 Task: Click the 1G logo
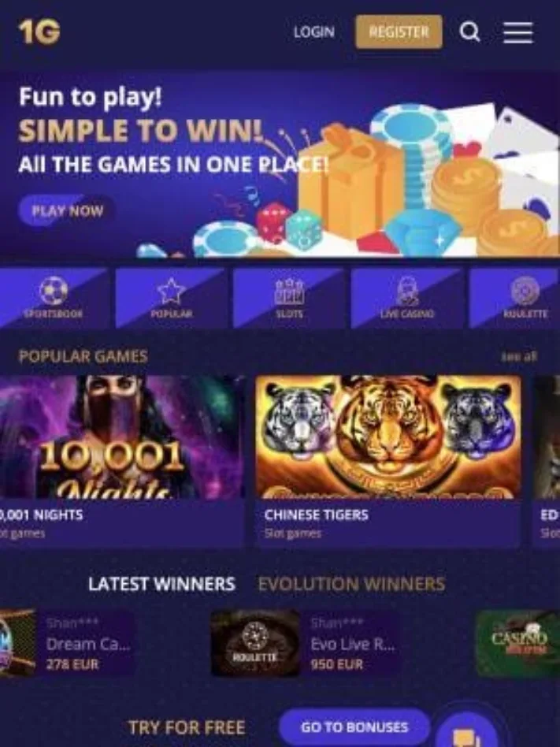pos(39,32)
